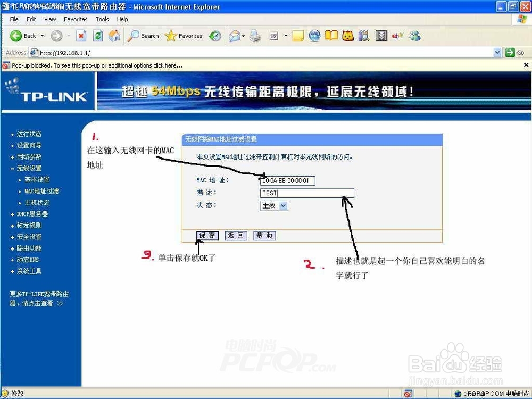Open the History clock icon
The height and width of the screenshot is (399, 532).
tap(215, 36)
